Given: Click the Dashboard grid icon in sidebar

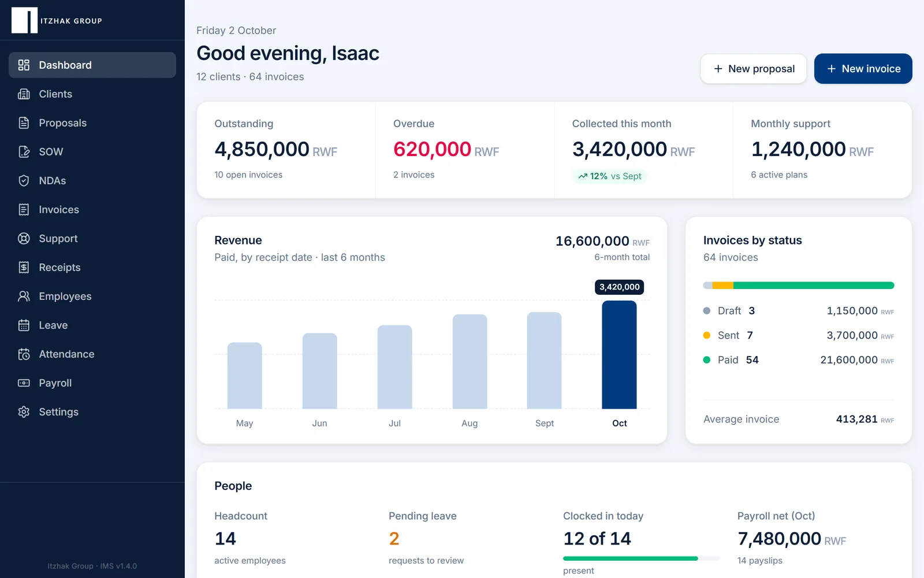Looking at the screenshot, I should (24, 65).
